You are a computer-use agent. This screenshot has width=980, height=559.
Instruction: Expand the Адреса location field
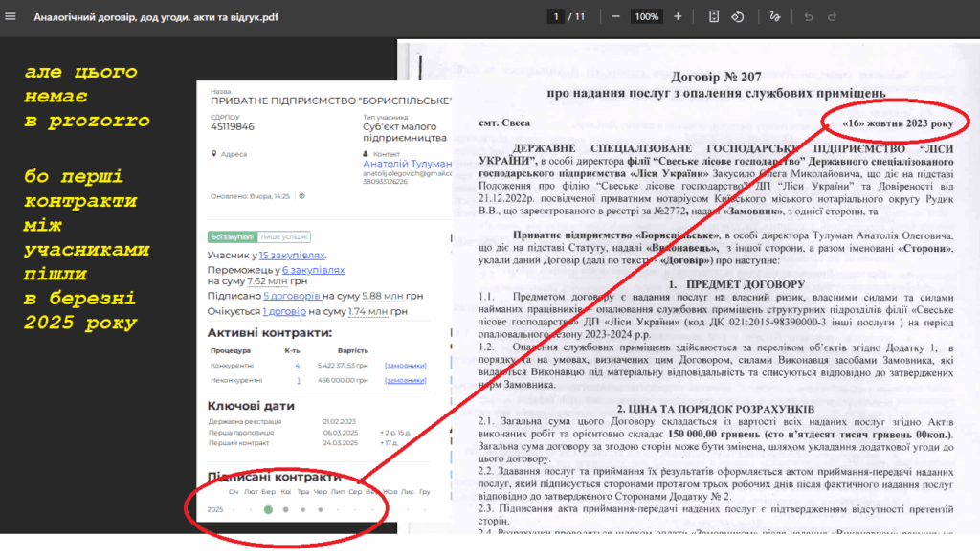coord(234,154)
